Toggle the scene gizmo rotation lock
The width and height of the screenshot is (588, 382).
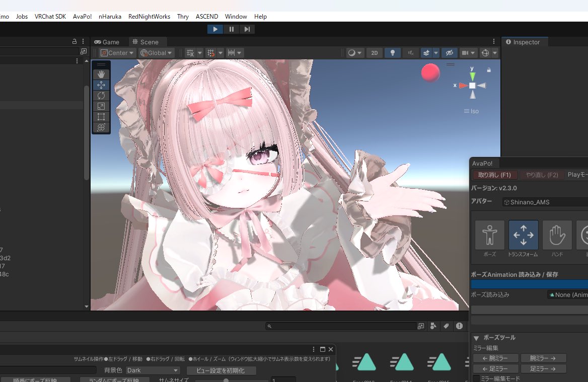(489, 70)
